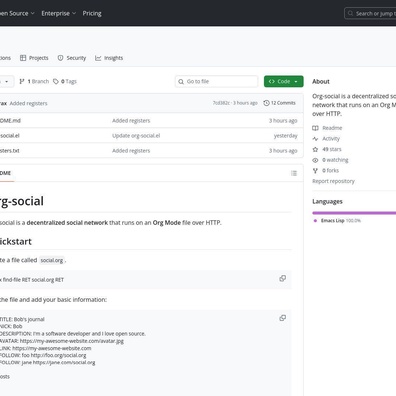
Task: Click the yesterday timestamp for org-social.el
Action: point(286,136)
